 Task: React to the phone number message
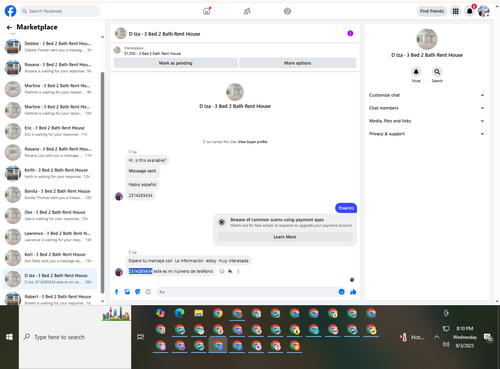pyautogui.click(x=222, y=271)
